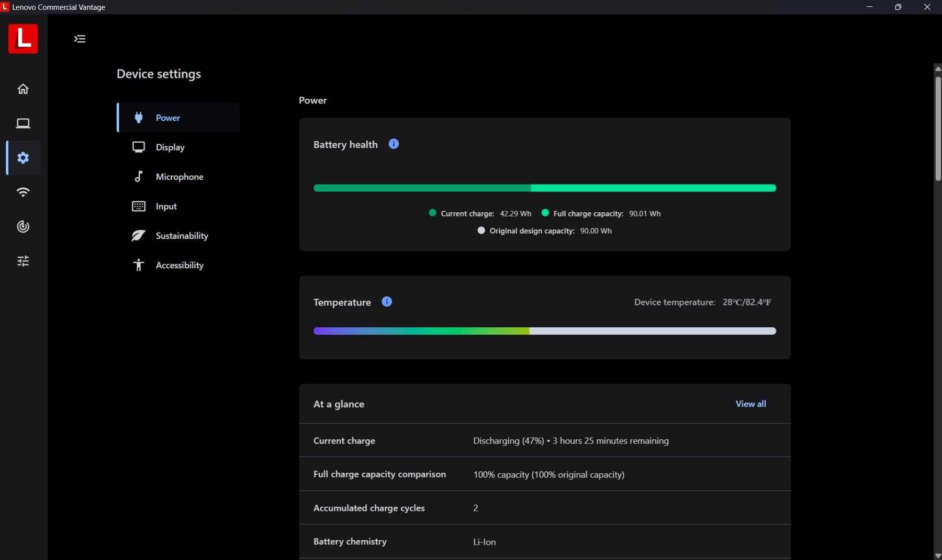
Task: Click the battery health charge bar
Action: coord(545,188)
